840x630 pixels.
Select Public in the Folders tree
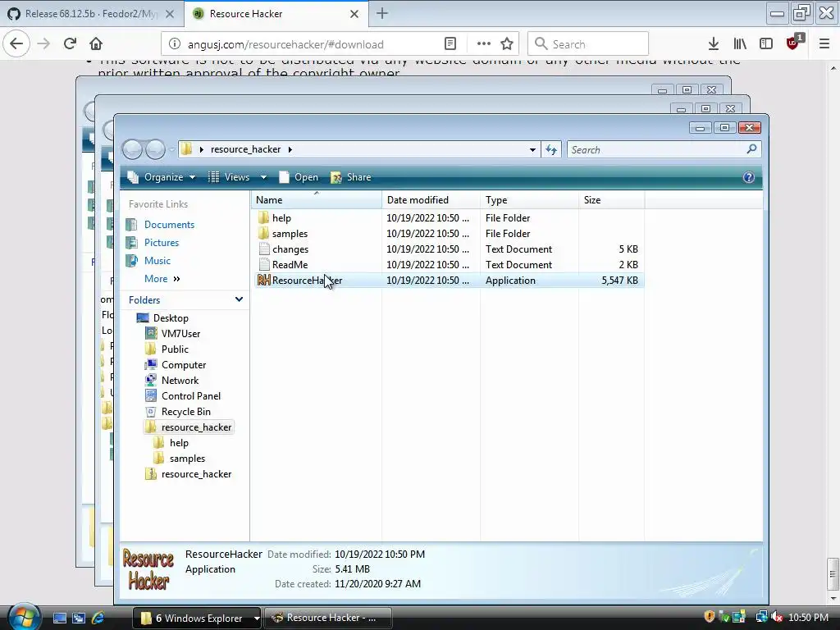coord(175,349)
